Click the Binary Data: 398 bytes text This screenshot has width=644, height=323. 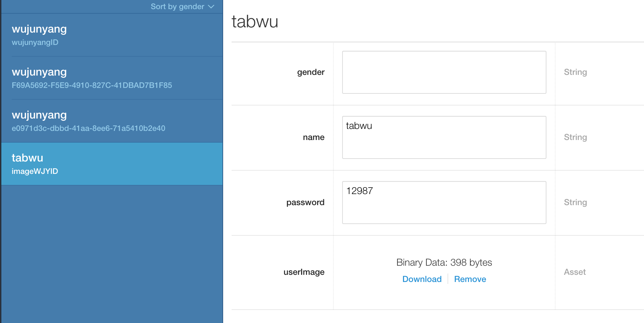(x=444, y=262)
